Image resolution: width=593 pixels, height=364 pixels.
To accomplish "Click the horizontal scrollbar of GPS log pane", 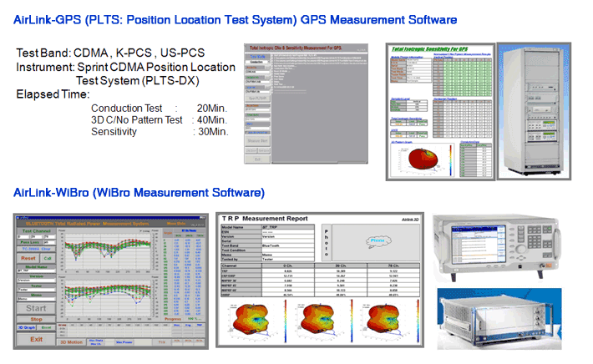I will [x=319, y=162].
